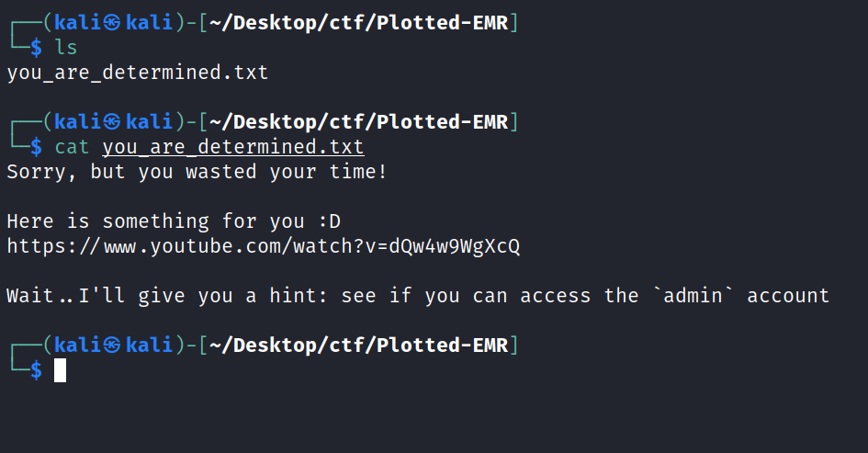
Task: Click the Kali skull symbol in the last prompt
Action: pyautogui.click(x=112, y=345)
